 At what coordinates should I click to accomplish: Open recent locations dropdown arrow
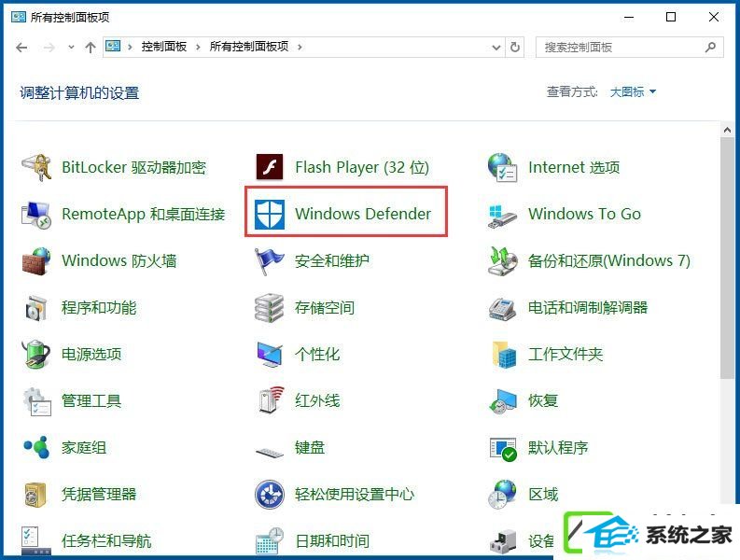[71, 47]
